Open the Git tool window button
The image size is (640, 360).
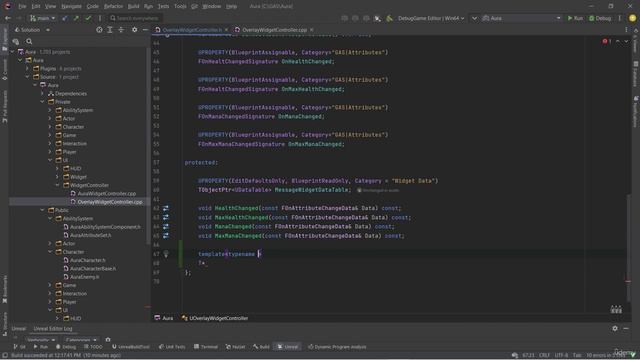tap(19, 347)
